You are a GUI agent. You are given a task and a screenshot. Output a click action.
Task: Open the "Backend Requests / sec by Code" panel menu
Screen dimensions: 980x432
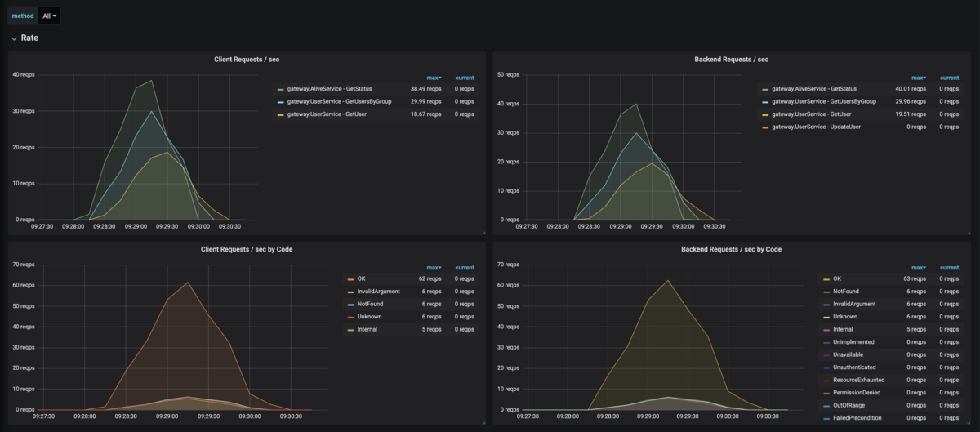pyautogui.click(x=731, y=249)
